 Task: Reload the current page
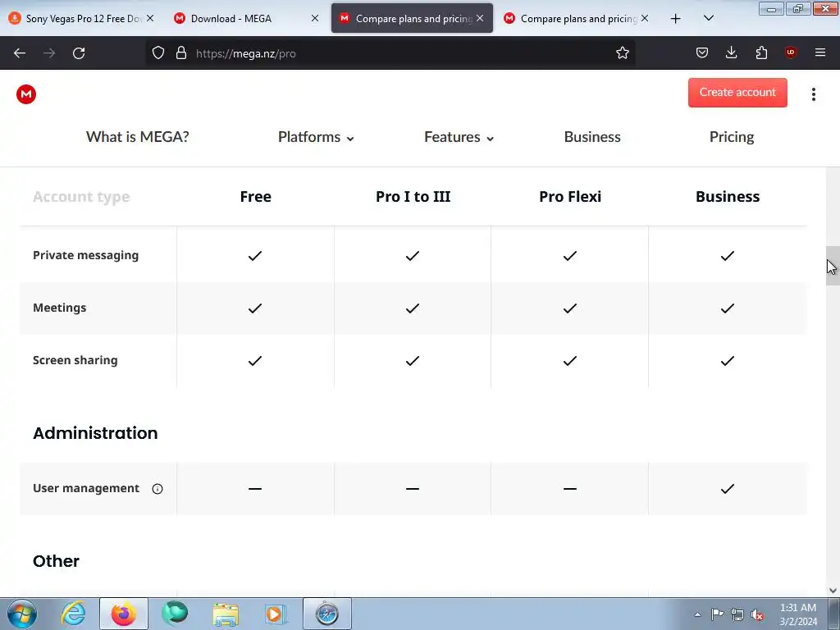tap(79, 53)
